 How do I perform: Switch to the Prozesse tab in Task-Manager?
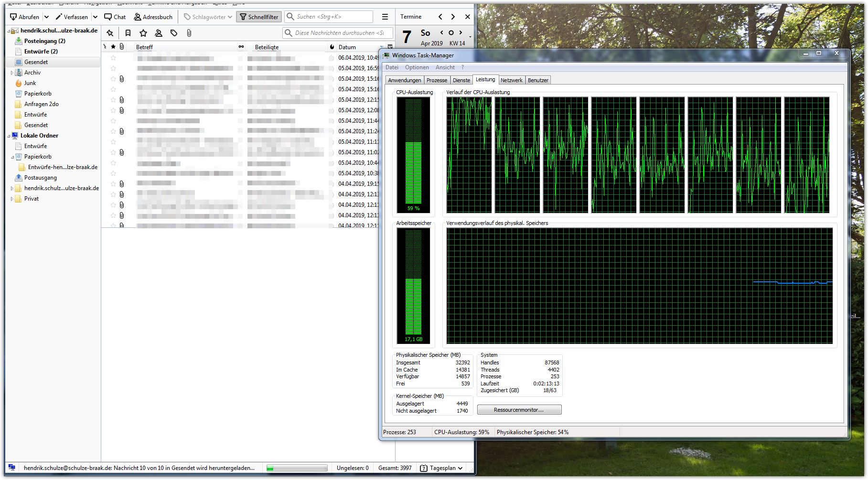[437, 80]
